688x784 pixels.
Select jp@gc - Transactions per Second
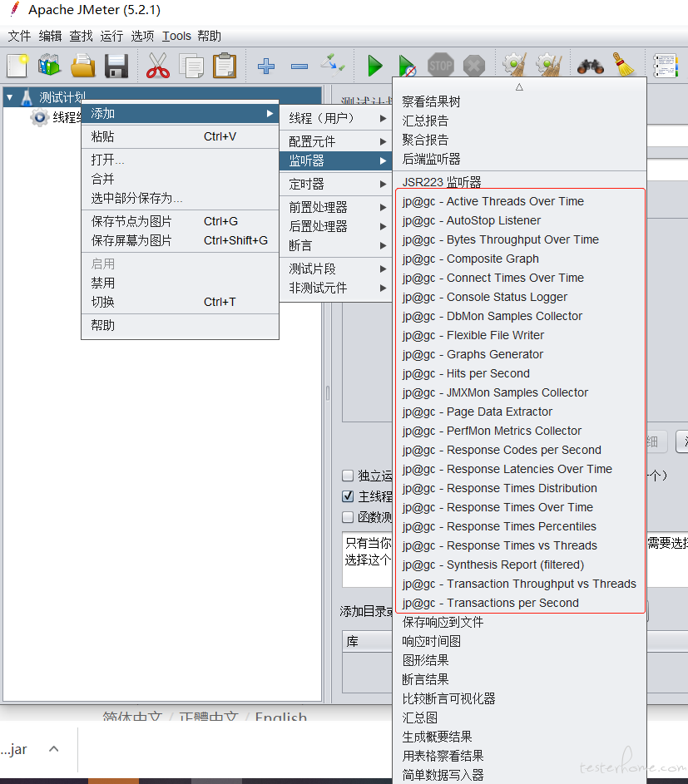click(x=519, y=603)
